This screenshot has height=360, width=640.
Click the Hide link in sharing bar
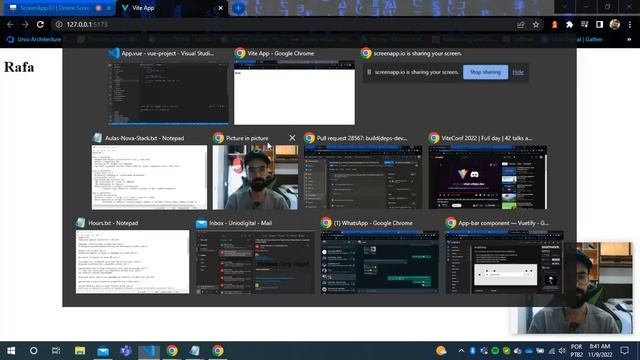(518, 72)
